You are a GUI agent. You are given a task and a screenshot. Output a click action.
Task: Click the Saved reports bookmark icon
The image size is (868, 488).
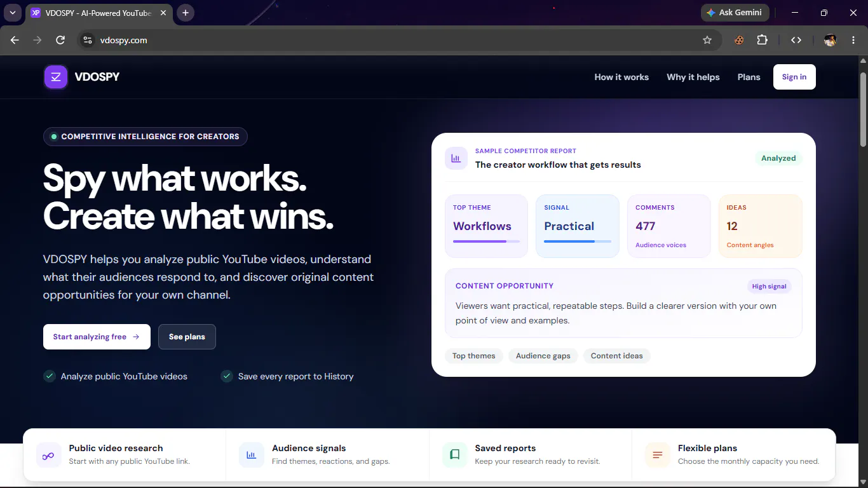[455, 455]
